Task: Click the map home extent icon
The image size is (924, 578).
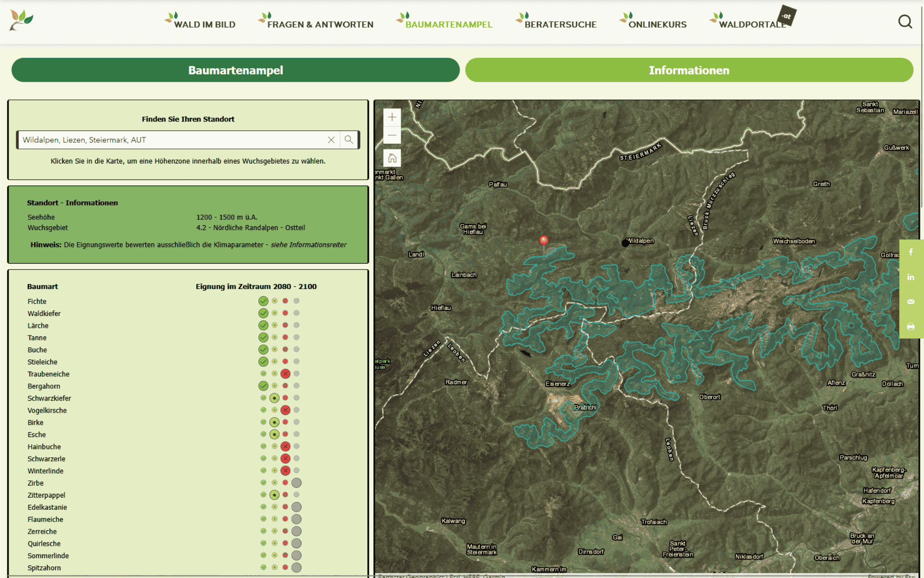Action: point(392,158)
